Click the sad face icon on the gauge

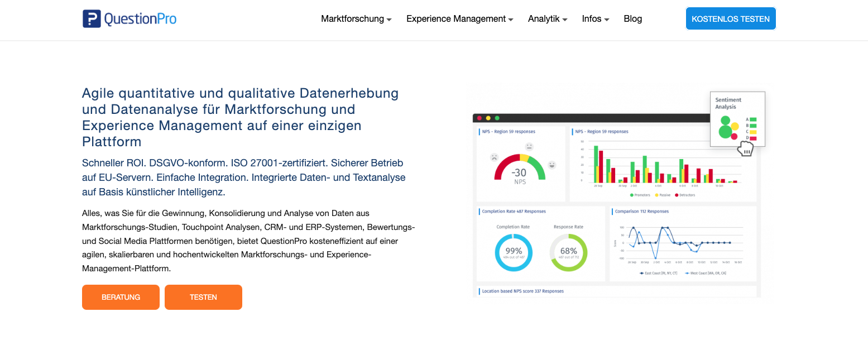pyautogui.click(x=494, y=157)
